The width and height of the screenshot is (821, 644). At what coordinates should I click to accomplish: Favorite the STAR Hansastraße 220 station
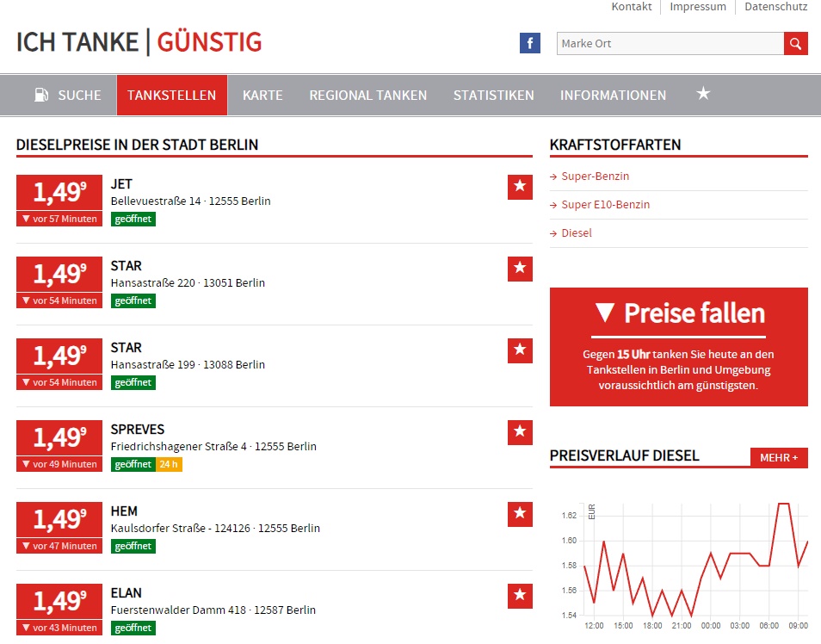click(520, 269)
